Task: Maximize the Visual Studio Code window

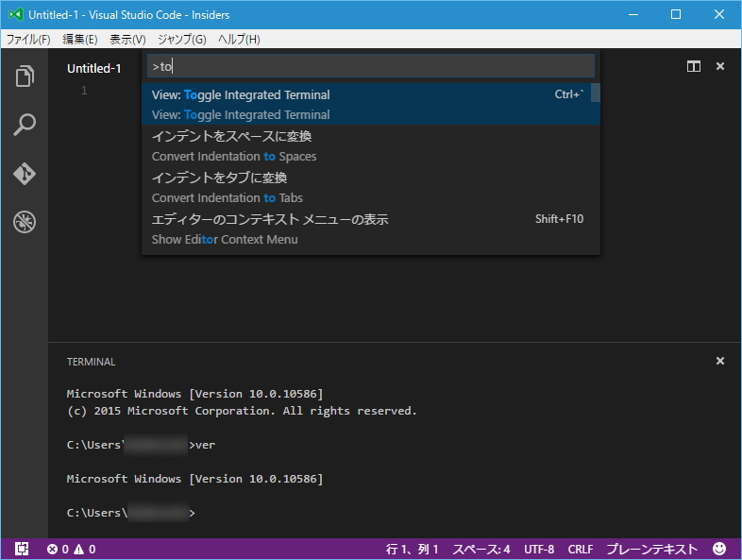Action: (676, 15)
